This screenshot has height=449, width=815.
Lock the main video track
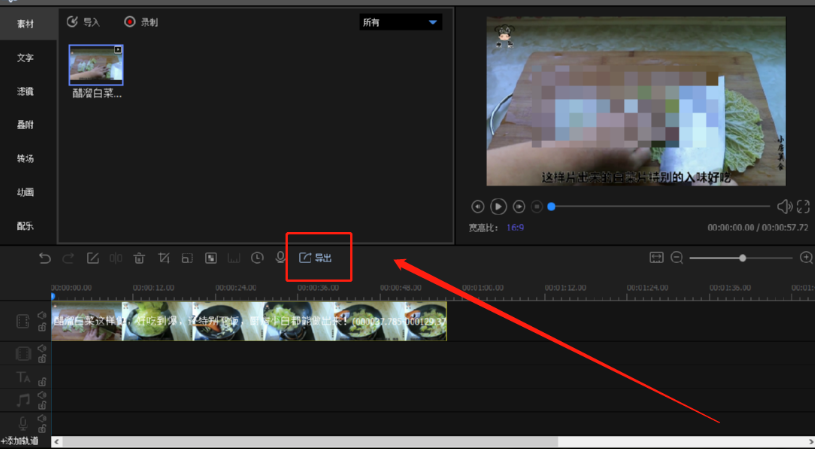[x=42, y=326]
